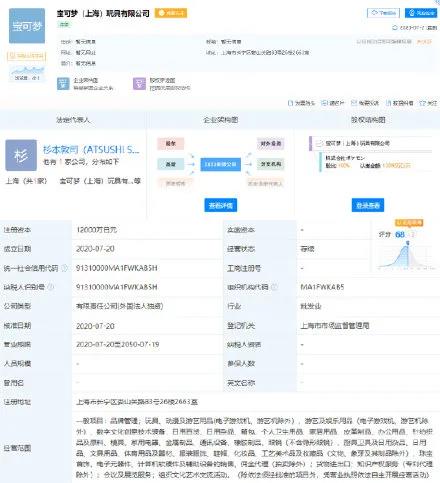Click the help icon next to 纳税人识别号
The width and height of the screenshot is (440, 483).
coord(51,287)
